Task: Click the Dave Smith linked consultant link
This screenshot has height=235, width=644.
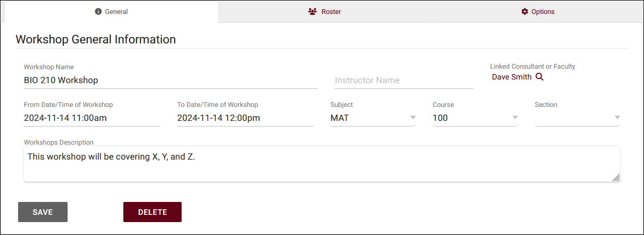Action: click(x=511, y=77)
